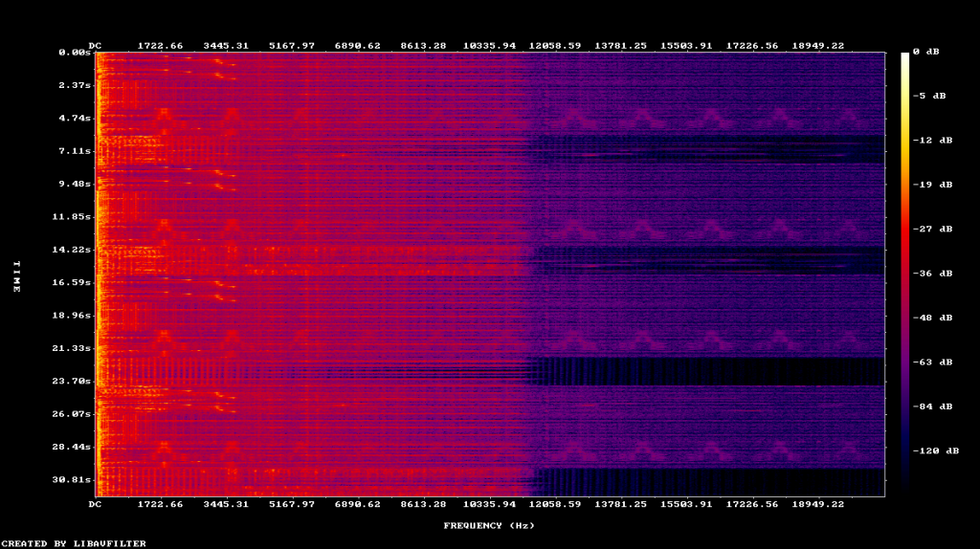Click the 7.11s time axis label
The width and height of the screenshot is (980, 549).
tap(75, 151)
